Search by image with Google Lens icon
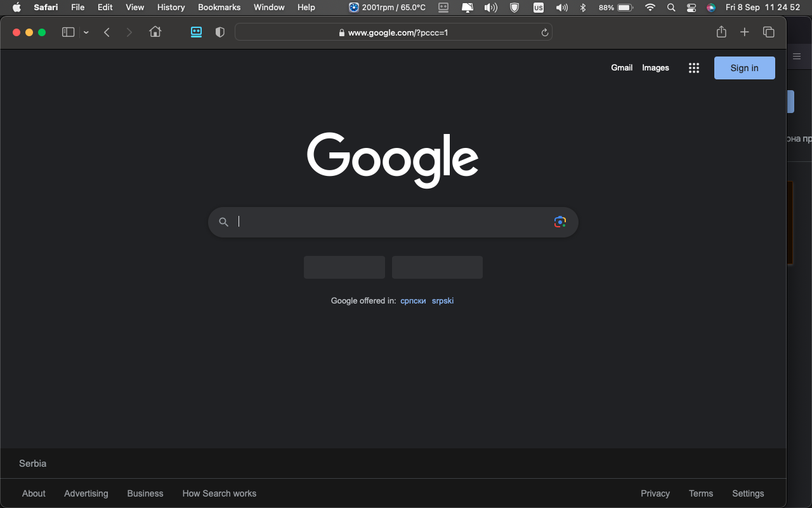Viewport: 812px width, 508px height. tap(560, 222)
